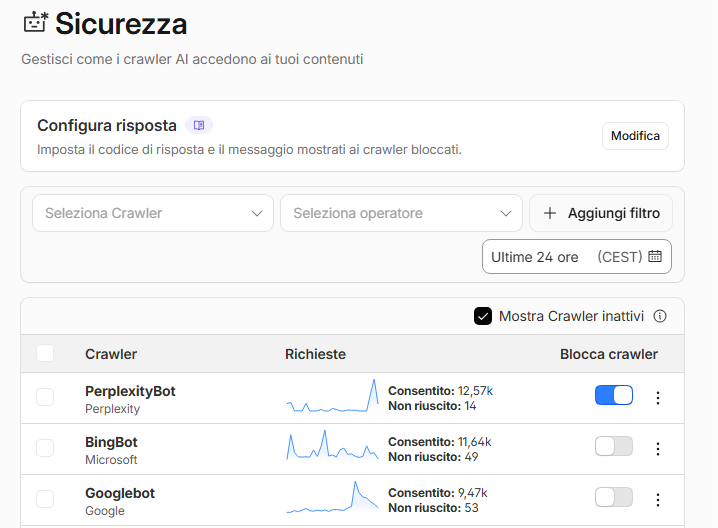Open the documentation book icon next to Configura risposta
Screen dimensions: 718x528
pos(199,125)
